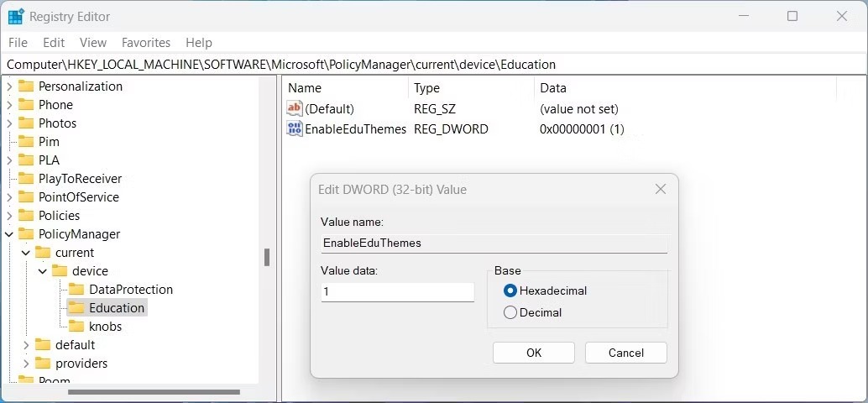The height and width of the screenshot is (403, 868).
Task: Open the Edit menu
Action: click(54, 43)
